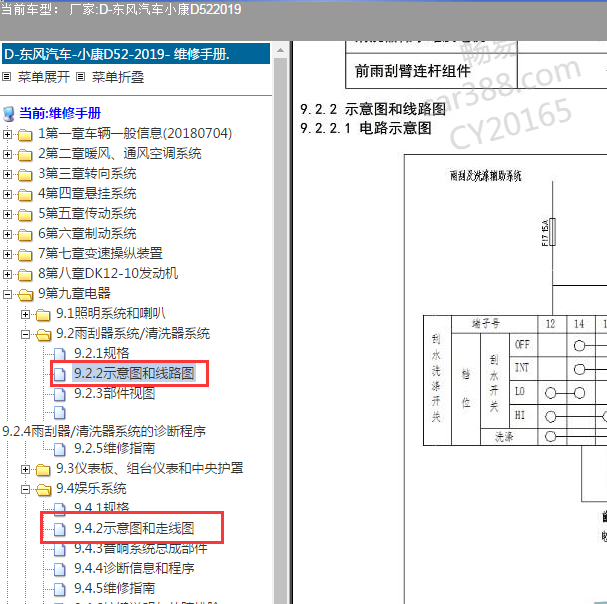Expand chapter 4 悬挂系统 node

[x=7, y=194]
